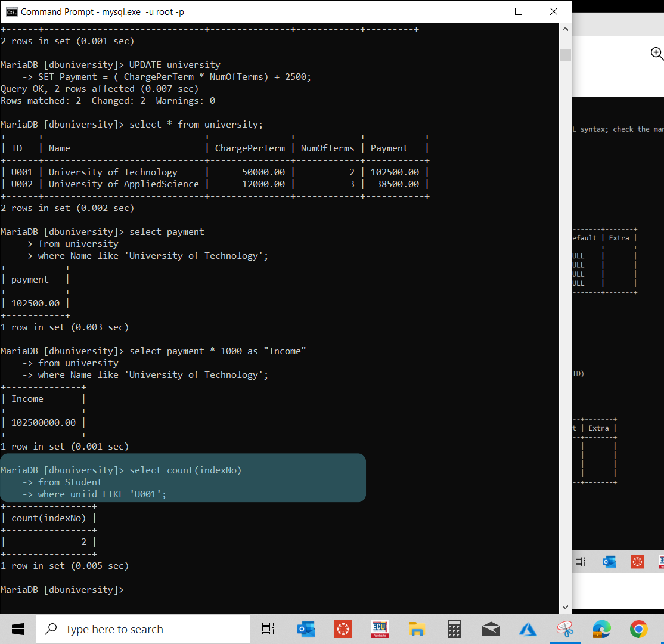Open Microsoft Edge from the taskbar
The image size is (664, 644).
(x=601, y=628)
